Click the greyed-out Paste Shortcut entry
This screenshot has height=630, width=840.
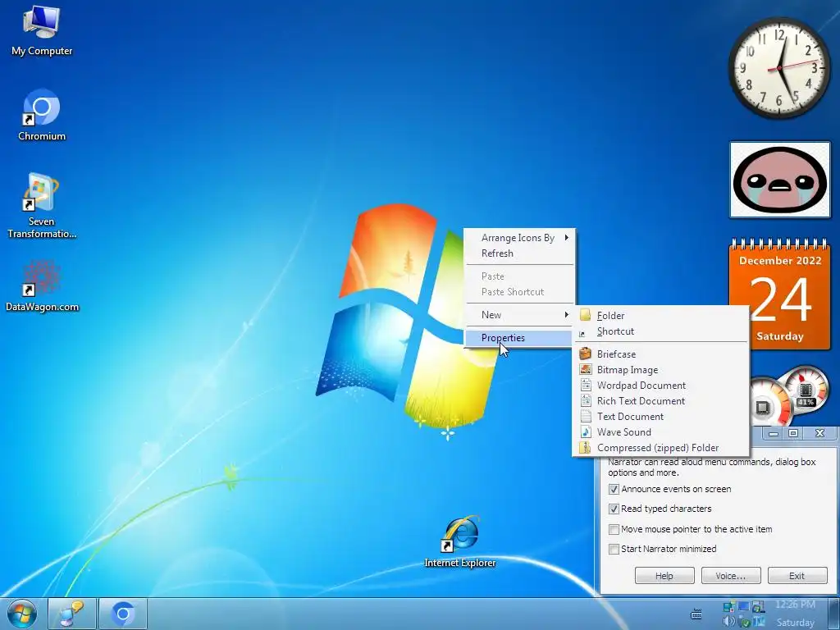(x=519, y=292)
